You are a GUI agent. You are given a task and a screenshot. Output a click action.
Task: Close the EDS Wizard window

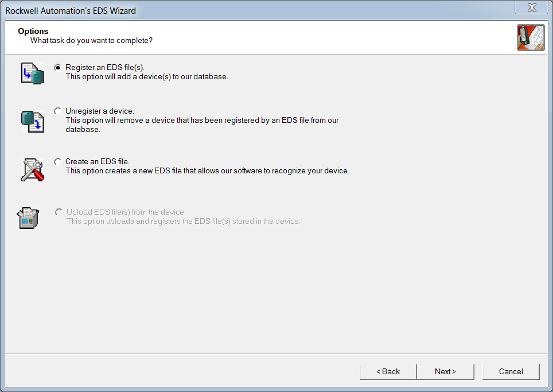tap(532, 8)
